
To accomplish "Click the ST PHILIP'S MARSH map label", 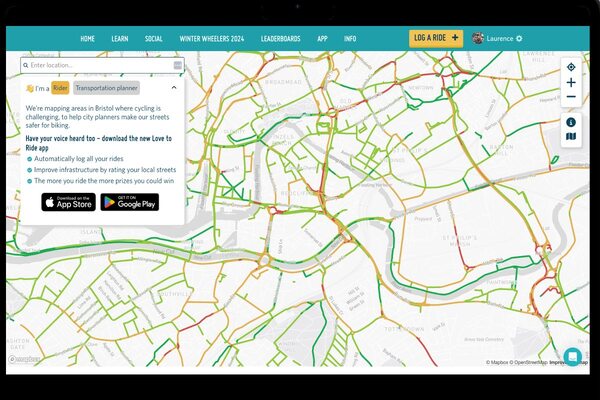I will click(460, 241).
